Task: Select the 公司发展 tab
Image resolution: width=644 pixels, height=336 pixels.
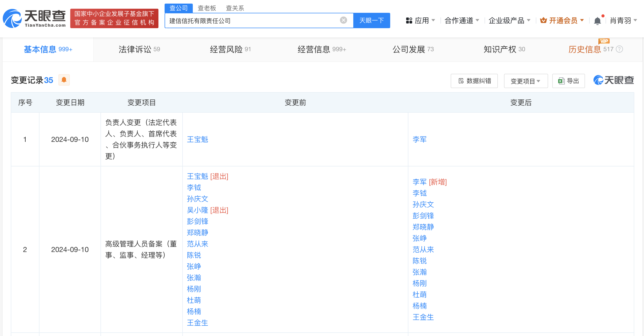Action: click(x=413, y=49)
